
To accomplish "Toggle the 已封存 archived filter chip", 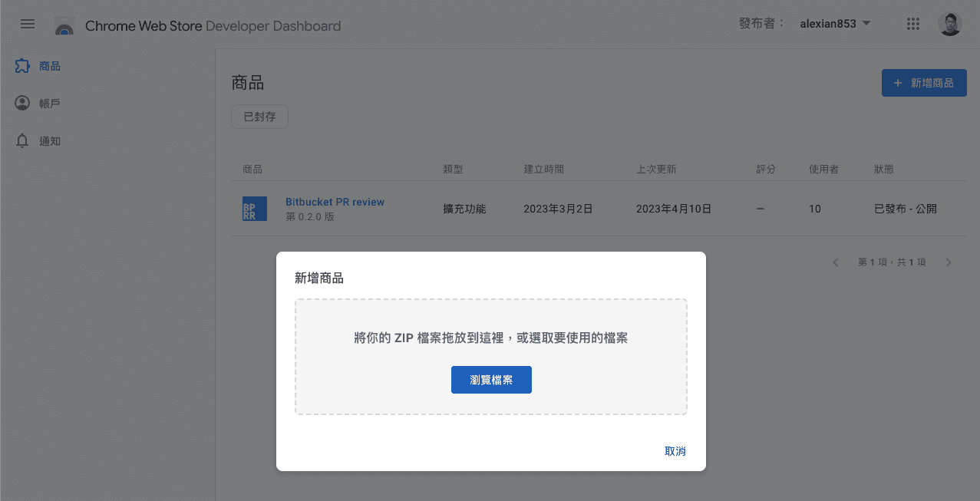I will tap(259, 117).
